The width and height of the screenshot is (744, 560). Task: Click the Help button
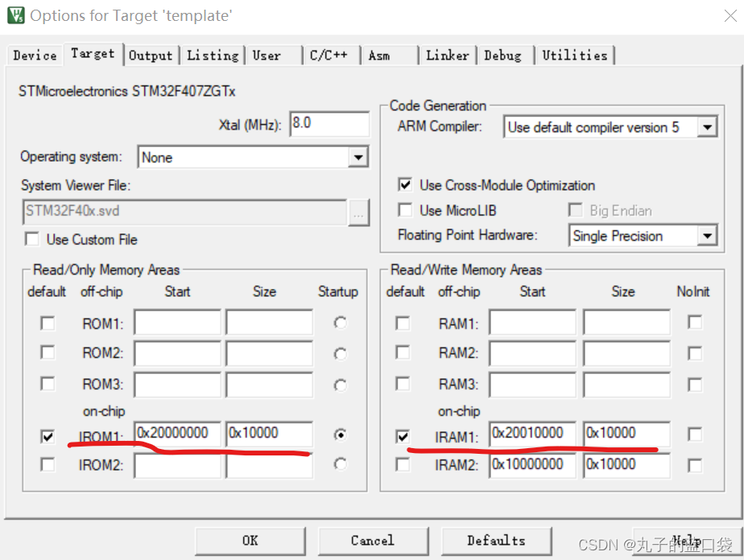(687, 541)
